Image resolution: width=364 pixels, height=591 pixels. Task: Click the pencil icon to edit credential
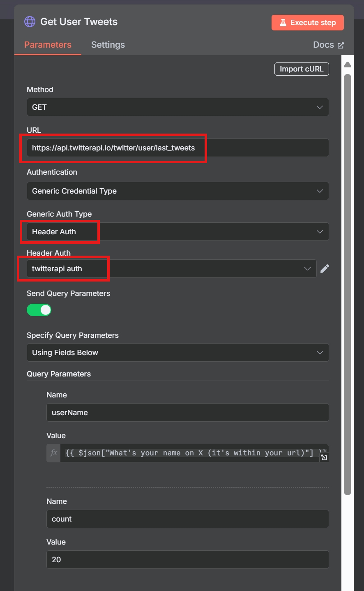pos(325,269)
